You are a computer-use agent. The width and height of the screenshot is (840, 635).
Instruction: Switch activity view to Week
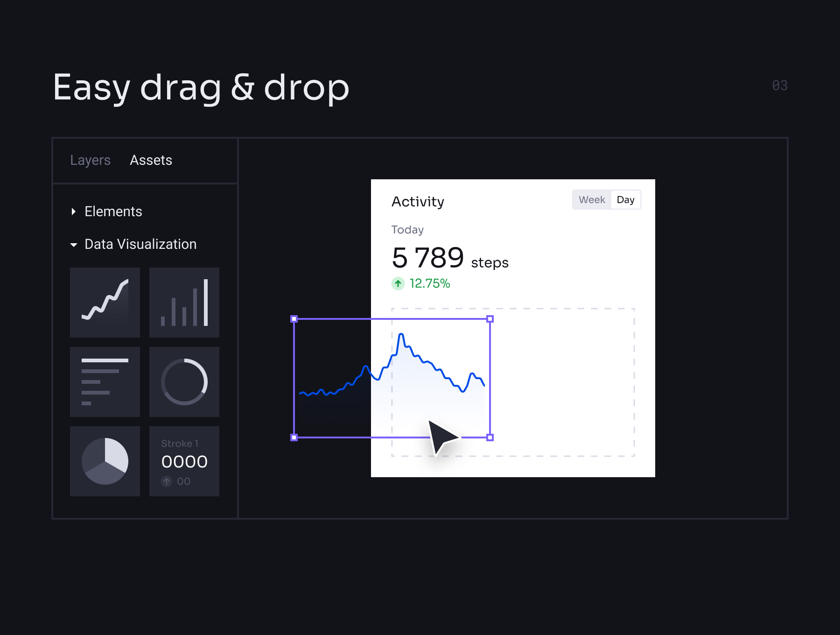click(x=592, y=200)
